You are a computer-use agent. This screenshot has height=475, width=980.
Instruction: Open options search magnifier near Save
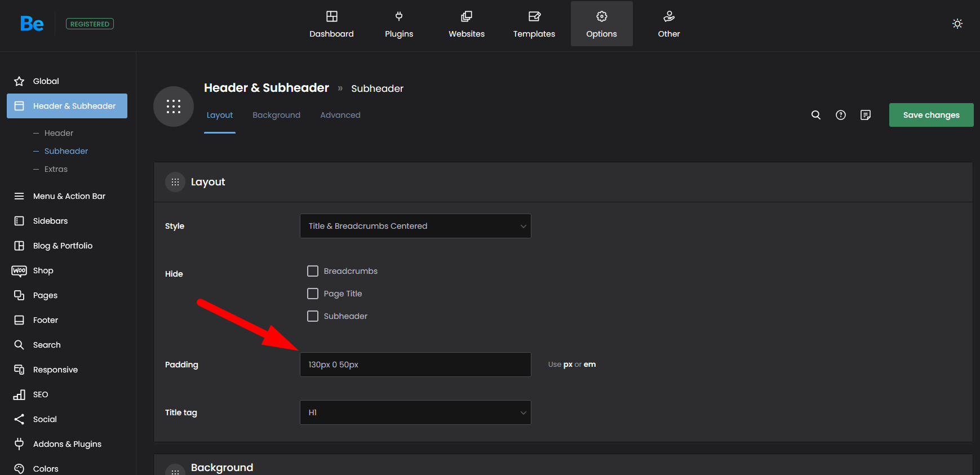(816, 115)
